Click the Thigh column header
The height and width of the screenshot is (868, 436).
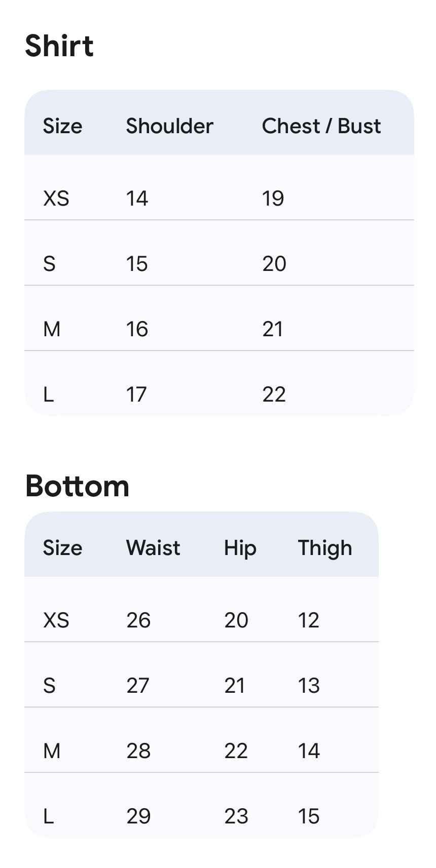coord(324,548)
